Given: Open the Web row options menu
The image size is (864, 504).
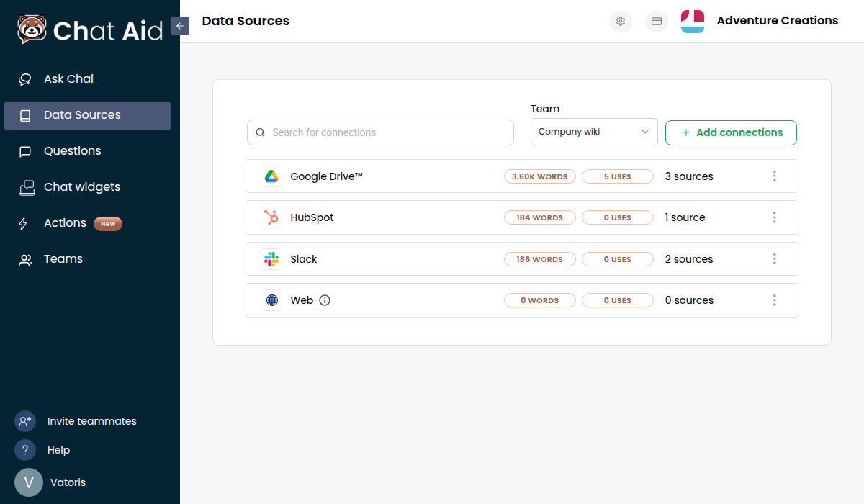Looking at the screenshot, I should click(775, 300).
